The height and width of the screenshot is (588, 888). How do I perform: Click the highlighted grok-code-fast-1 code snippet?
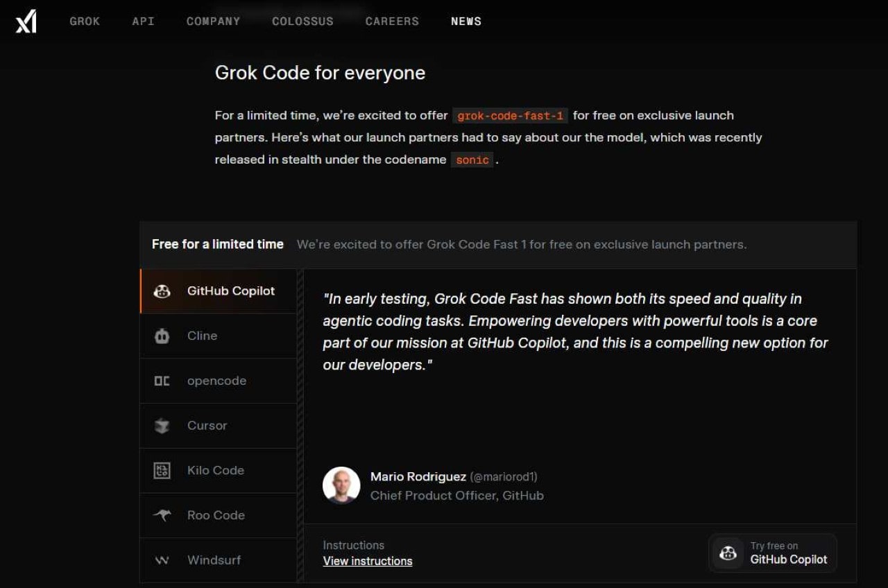coord(511,116)
